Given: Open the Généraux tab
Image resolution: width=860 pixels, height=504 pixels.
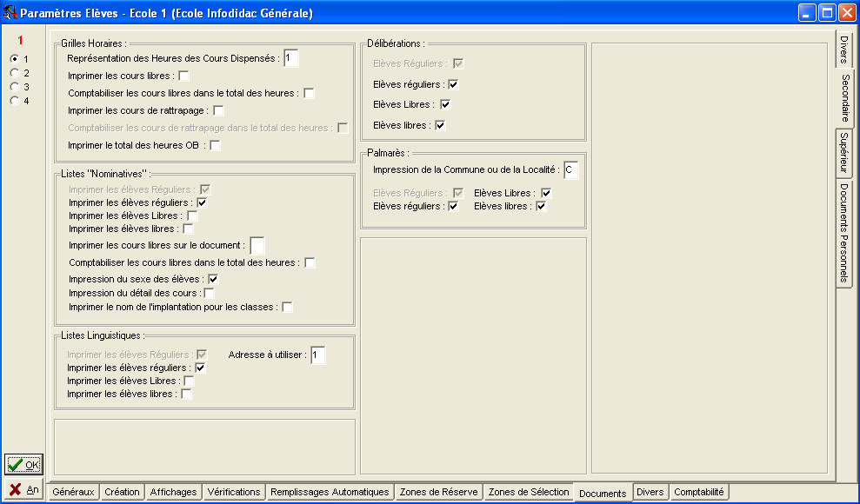Looking at the screenshot, I should tap(74, 492).
